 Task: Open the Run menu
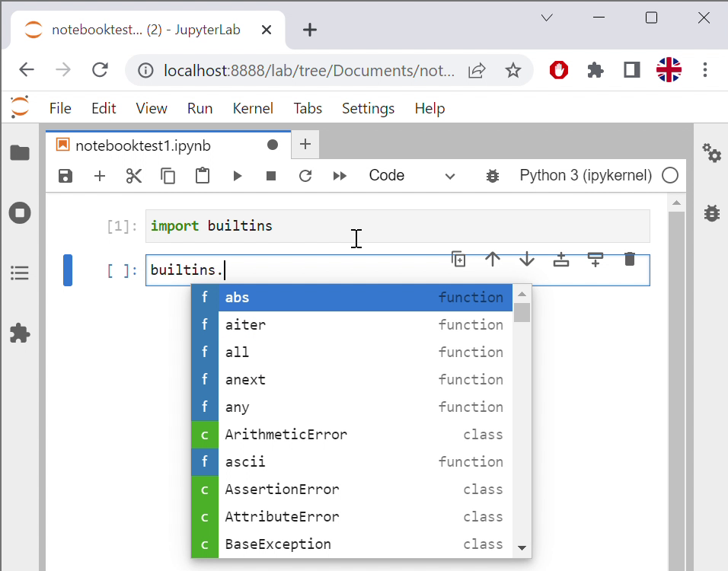(200, 108)
